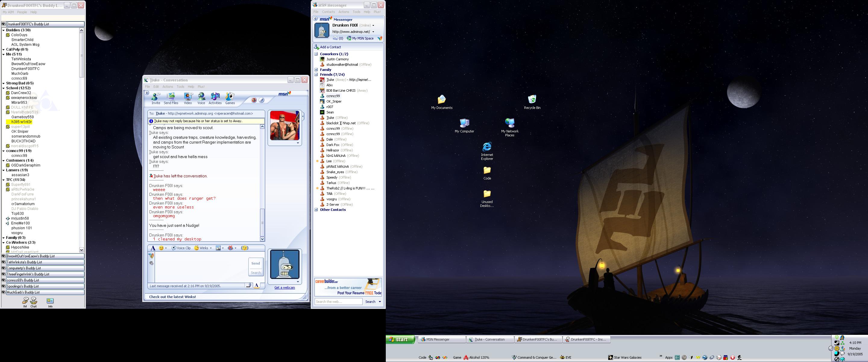This screenshot has width=868, height=362.
Task: Send a nudge with the shaking smiley icon
Action: coord(245,248)
